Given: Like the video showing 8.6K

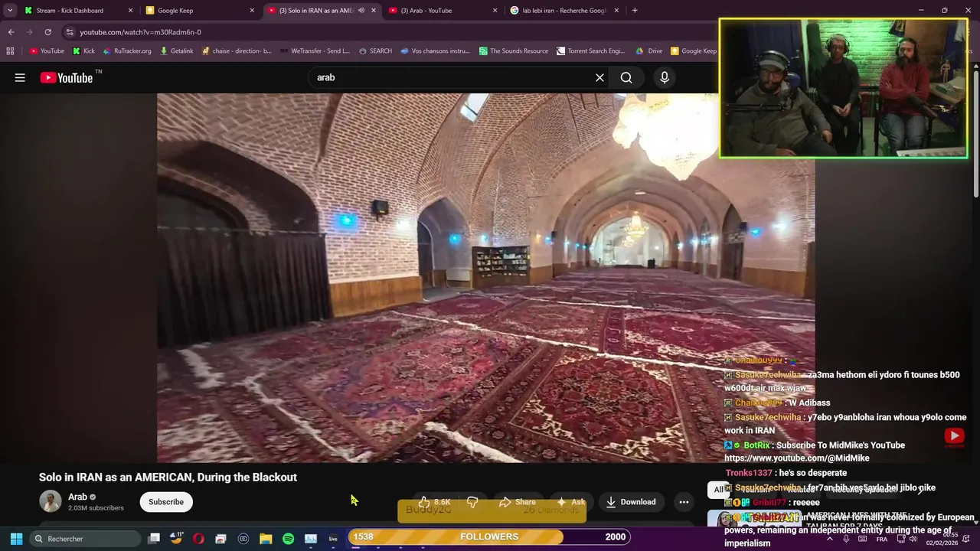Looking at the screenshot, I should [434, 502].
